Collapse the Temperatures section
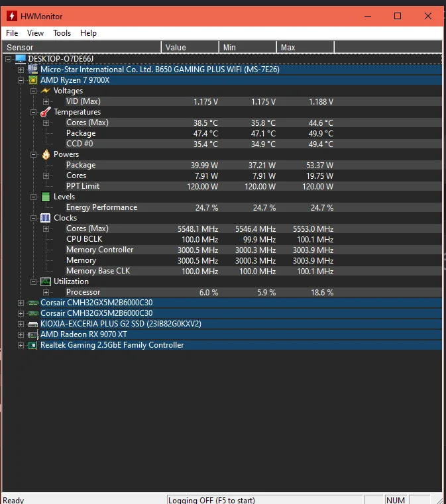 pos(33,112)
